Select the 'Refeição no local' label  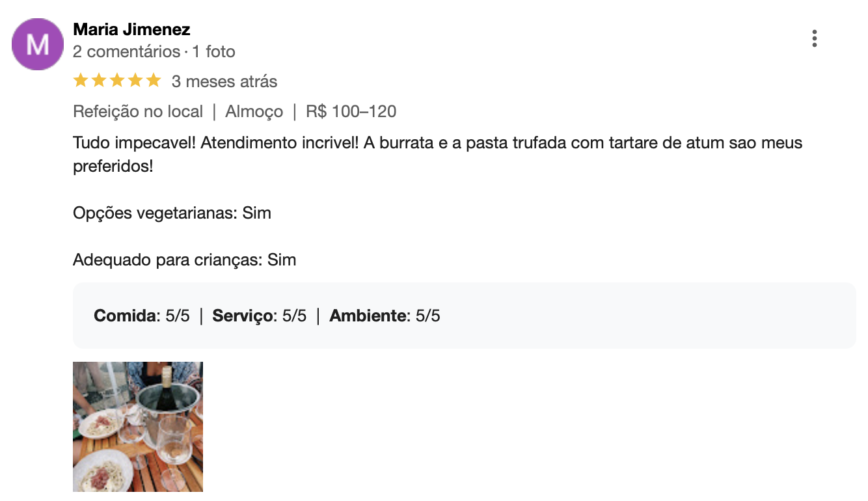click(138, 111)
